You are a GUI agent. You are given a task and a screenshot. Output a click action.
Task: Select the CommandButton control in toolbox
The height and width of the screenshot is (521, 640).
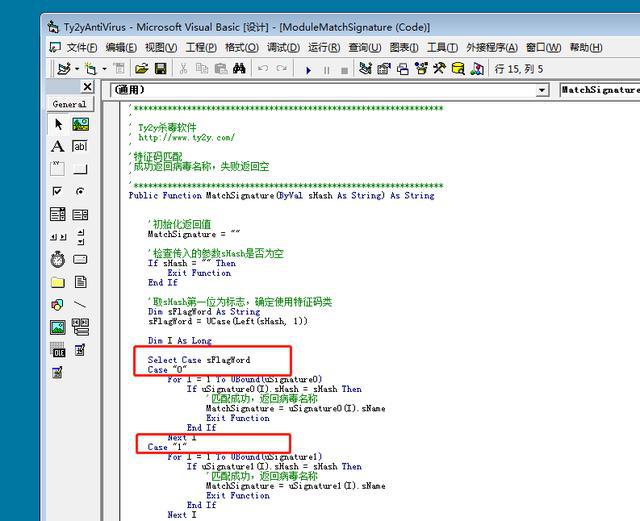pyautogui.click(x=80, y=169)
